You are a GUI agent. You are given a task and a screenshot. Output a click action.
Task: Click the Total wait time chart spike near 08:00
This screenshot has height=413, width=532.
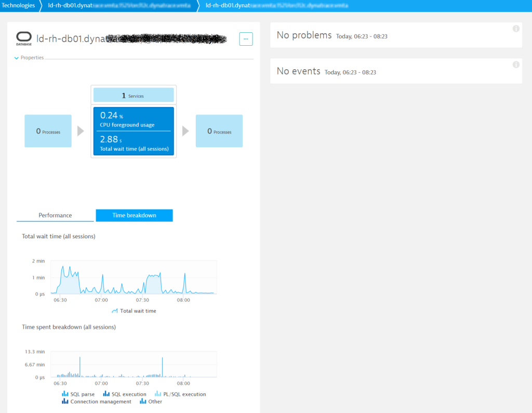click(x=185, y=282)
